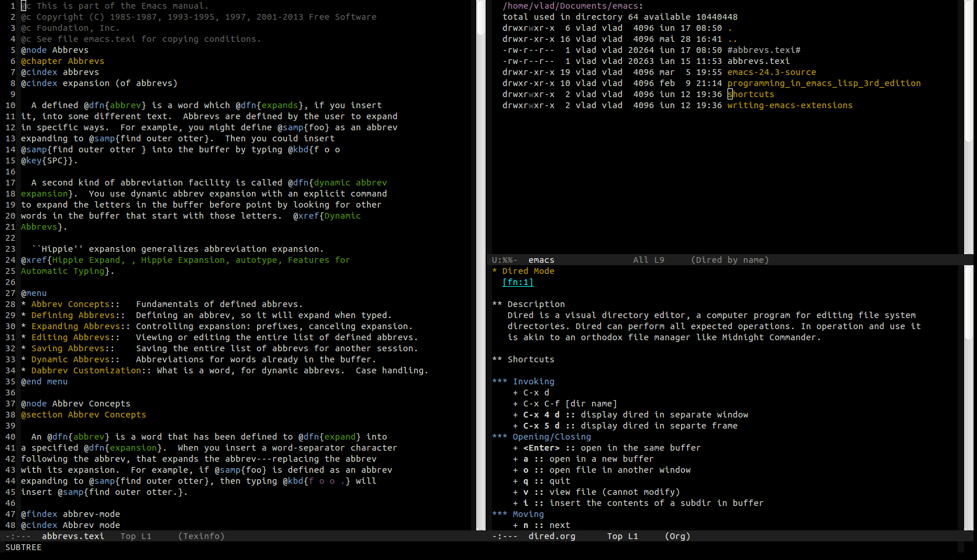The image size is (977, 560).
Task: Open the shortcuts directory in Dired
Action: coord(751,94)
